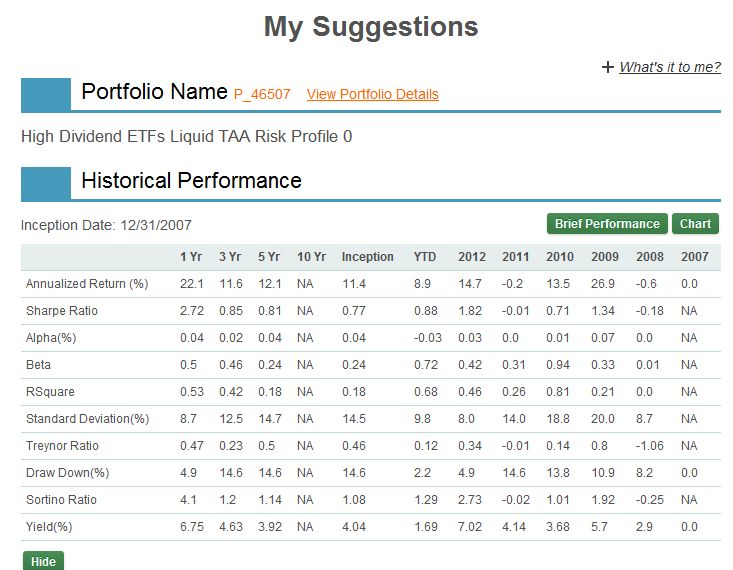Expand the What's it to me? link
This screenshot has width=733, height=570.
coord(670,67)
